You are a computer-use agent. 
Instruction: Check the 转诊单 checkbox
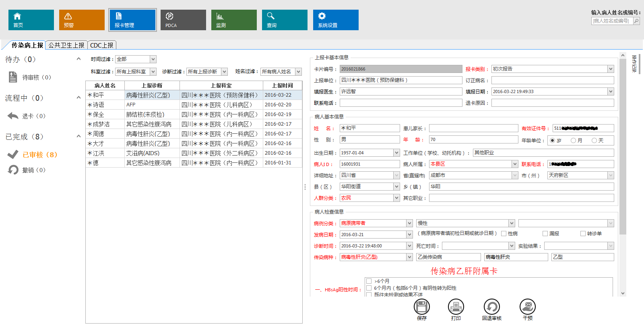click(583, 234)
